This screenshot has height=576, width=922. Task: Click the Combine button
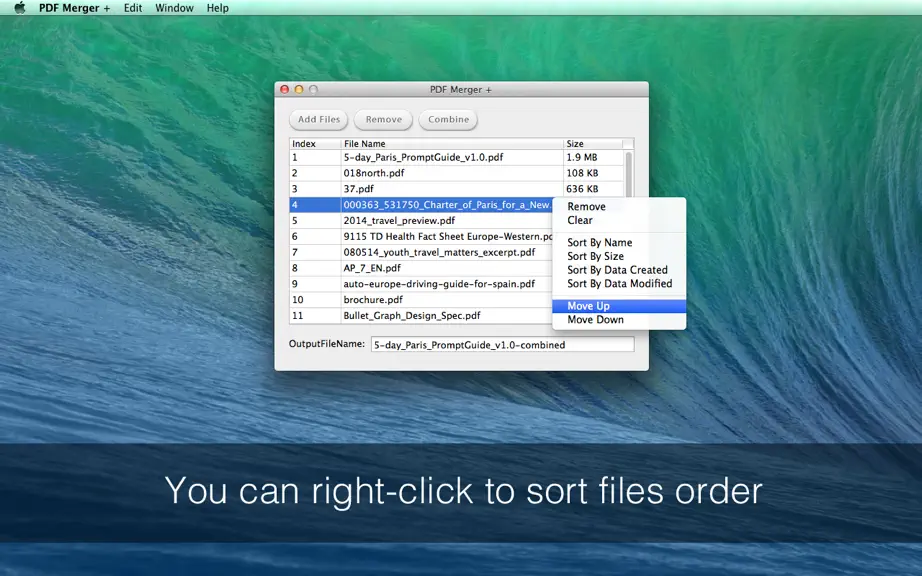point(448,119)
